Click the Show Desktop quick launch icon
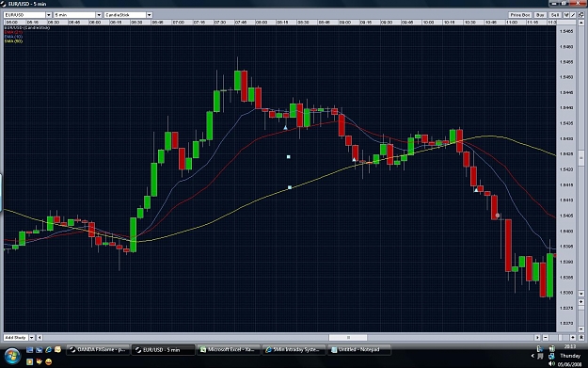 tap(29, 349)
